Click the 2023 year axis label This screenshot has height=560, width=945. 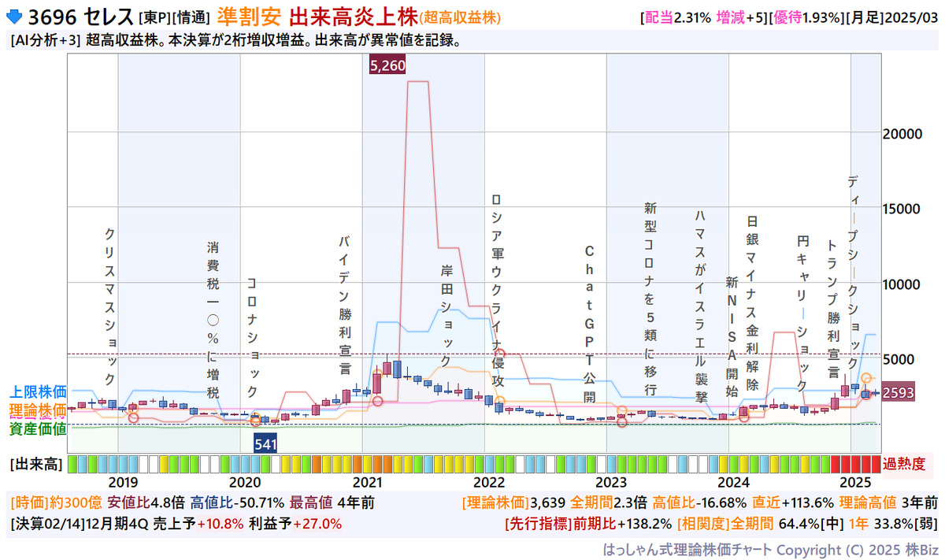click(611, 483)
